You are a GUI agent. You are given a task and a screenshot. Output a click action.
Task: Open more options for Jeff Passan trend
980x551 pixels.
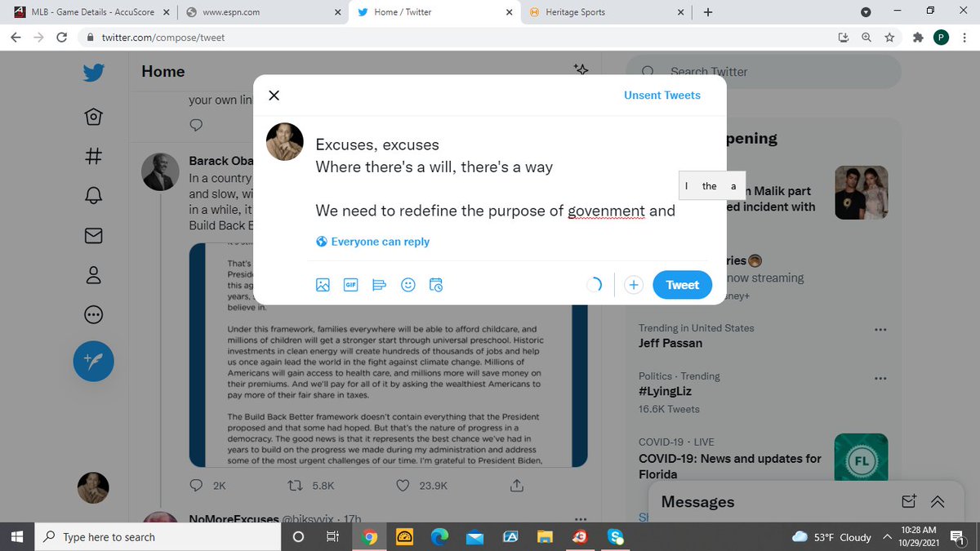[880, 330]
